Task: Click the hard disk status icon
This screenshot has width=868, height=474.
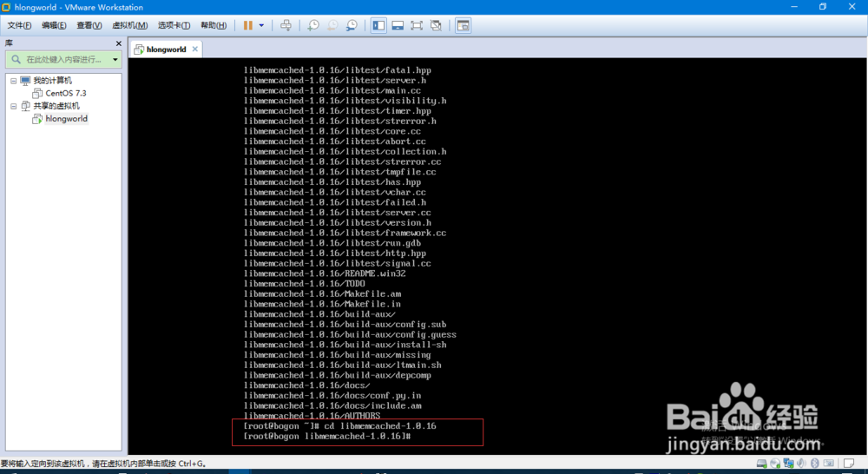Action: 762,463
